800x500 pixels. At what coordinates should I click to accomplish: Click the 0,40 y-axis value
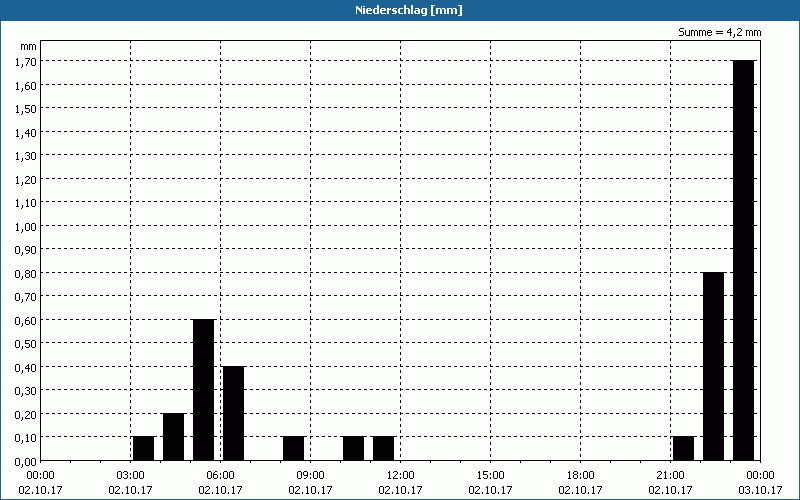click(x=26, y=367)
